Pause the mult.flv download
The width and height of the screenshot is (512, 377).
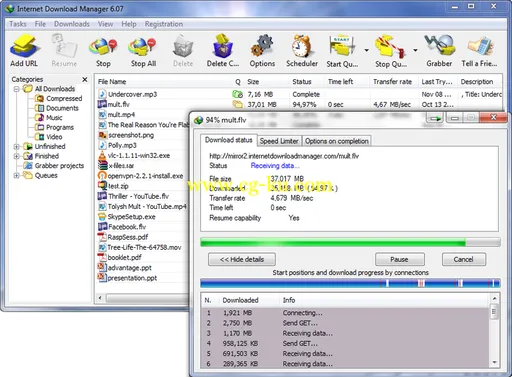400,259
